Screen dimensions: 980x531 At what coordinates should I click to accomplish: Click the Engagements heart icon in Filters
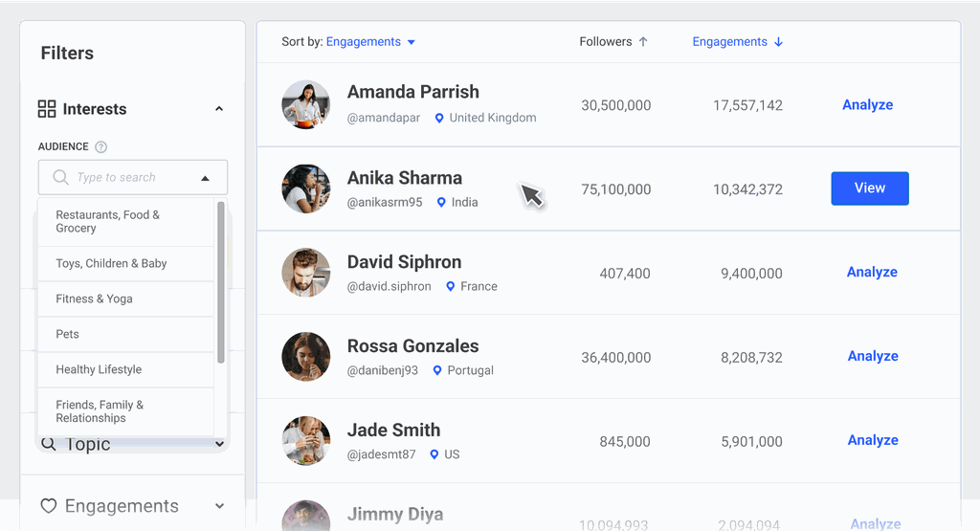[49, 506]
